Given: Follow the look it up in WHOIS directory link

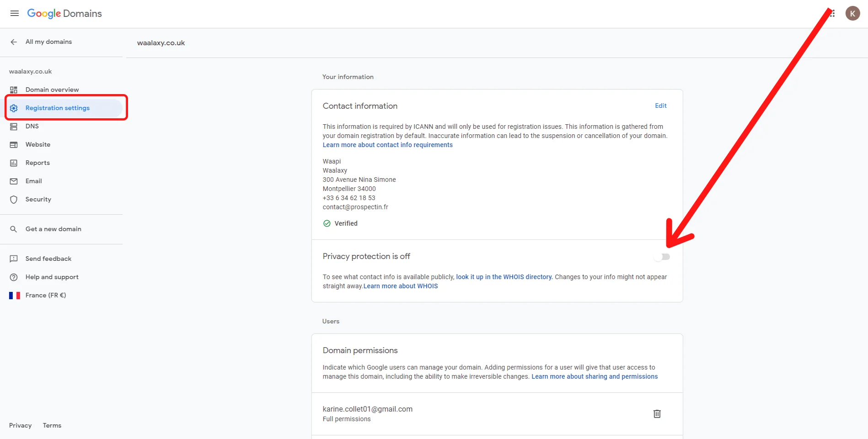Looking at the screenshot, I should coord(504,277).
